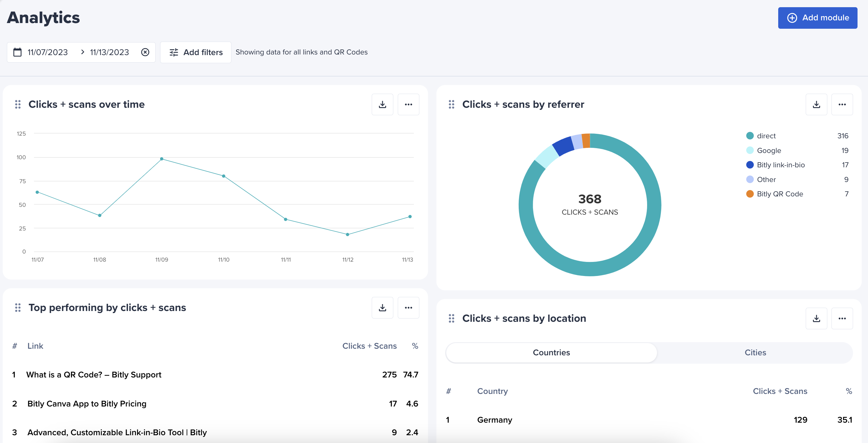The image size is (868, 443).
Task: Open more options for Clicks + scans over time
Action: [x=408, y=104]
